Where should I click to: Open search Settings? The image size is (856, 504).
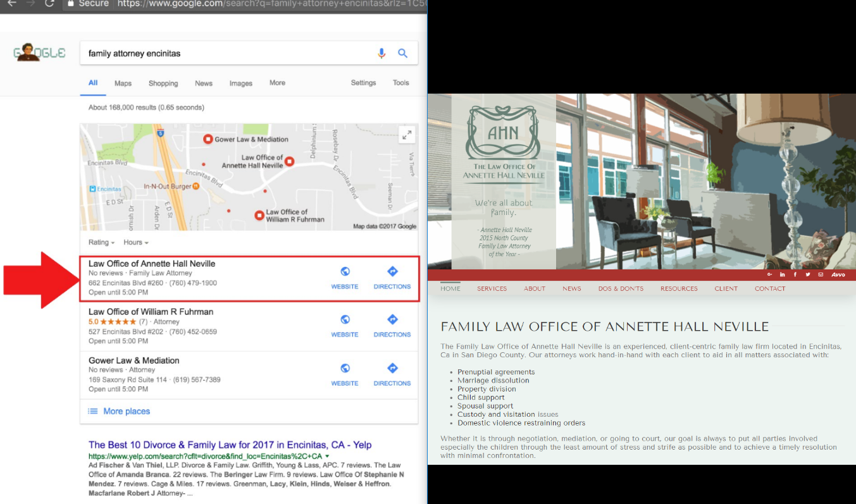[x=363, y=83]
